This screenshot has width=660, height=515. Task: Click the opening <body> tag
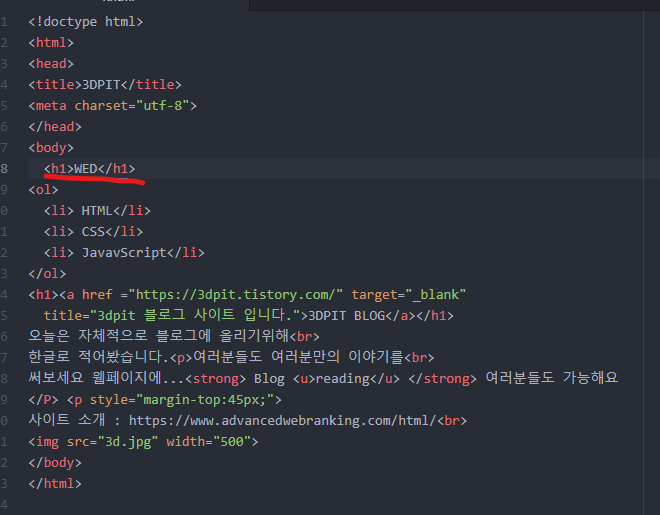point(51,148)
